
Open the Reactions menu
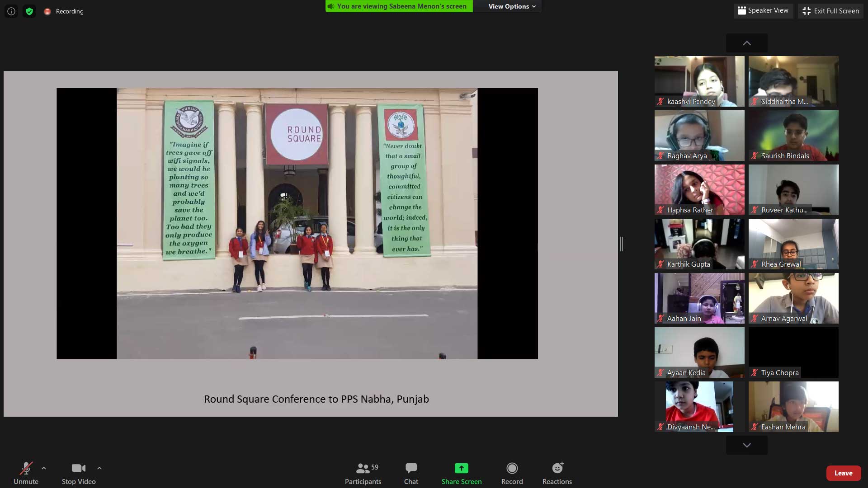click(557, 473)
